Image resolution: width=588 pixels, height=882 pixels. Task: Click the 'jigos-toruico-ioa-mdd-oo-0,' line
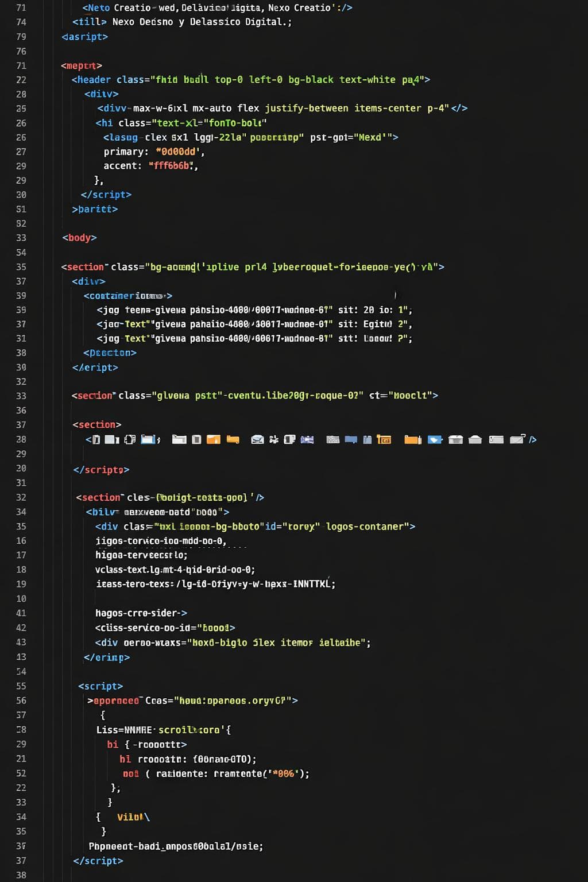pyautogui.click(x=161, y=541)
